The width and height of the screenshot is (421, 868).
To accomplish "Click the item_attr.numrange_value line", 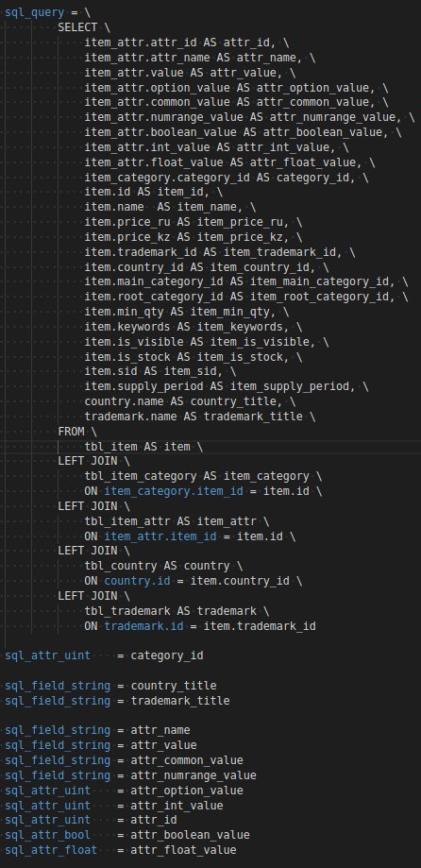I will [x=249, y=117].
